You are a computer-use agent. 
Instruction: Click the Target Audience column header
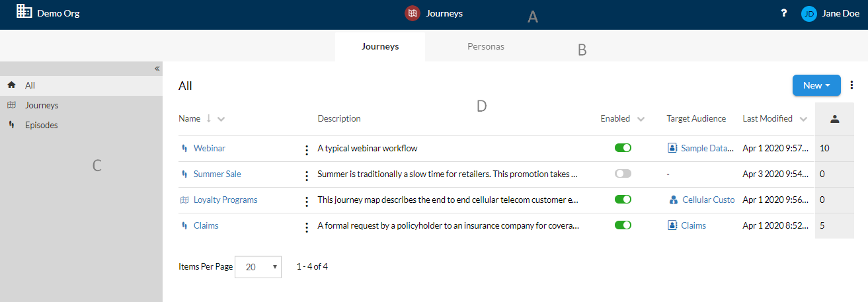click(x=696, y=119)
